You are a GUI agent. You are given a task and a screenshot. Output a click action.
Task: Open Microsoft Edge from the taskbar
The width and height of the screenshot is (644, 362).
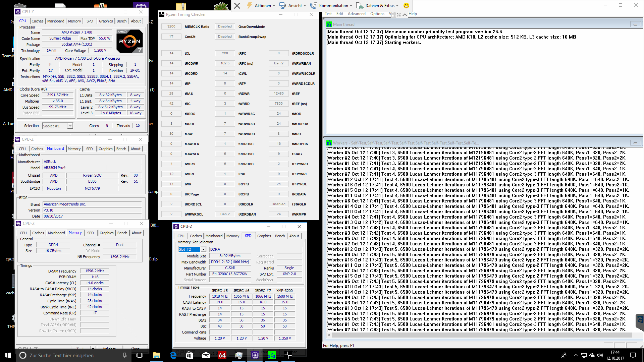tap(173, 355)
